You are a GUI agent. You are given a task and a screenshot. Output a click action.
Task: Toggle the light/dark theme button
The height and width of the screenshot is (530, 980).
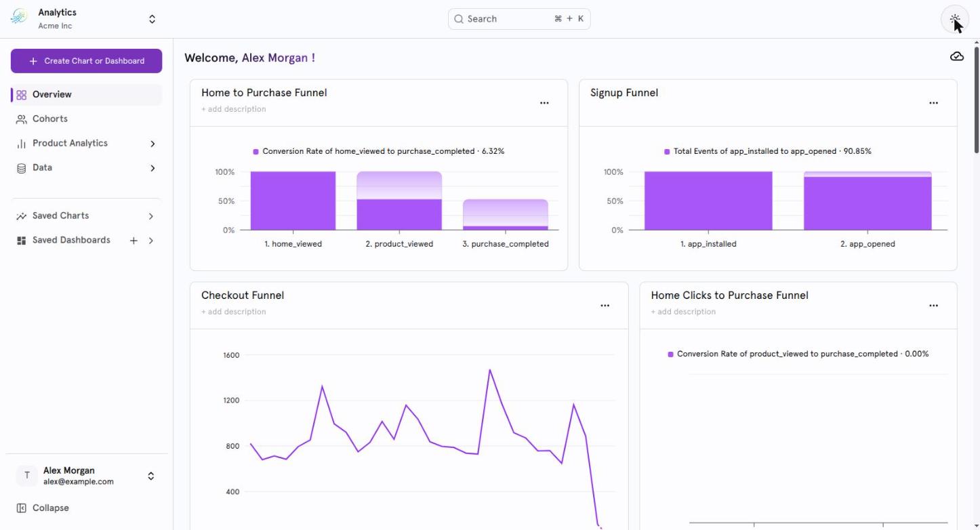tap(955, 19)
